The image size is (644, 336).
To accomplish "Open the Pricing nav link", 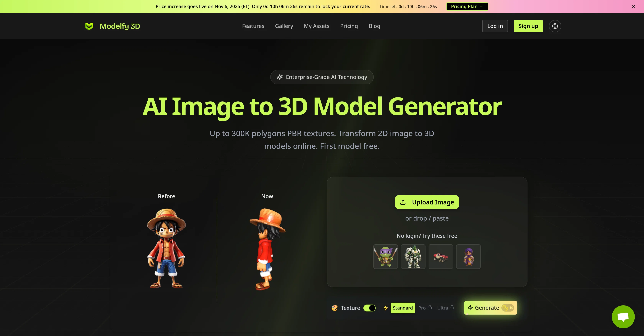I will point(349,26).
